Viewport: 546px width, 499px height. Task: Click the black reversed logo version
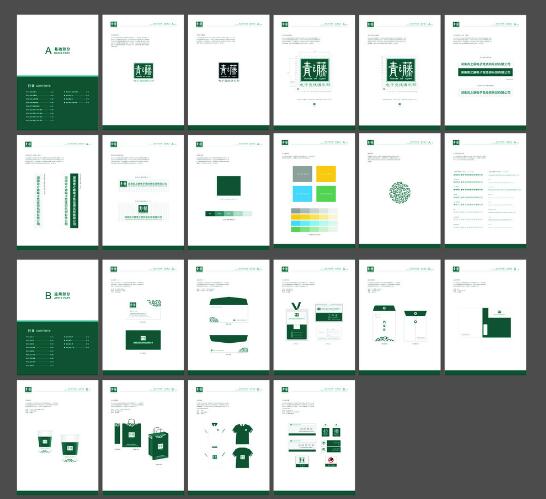(x=229, y=70)
